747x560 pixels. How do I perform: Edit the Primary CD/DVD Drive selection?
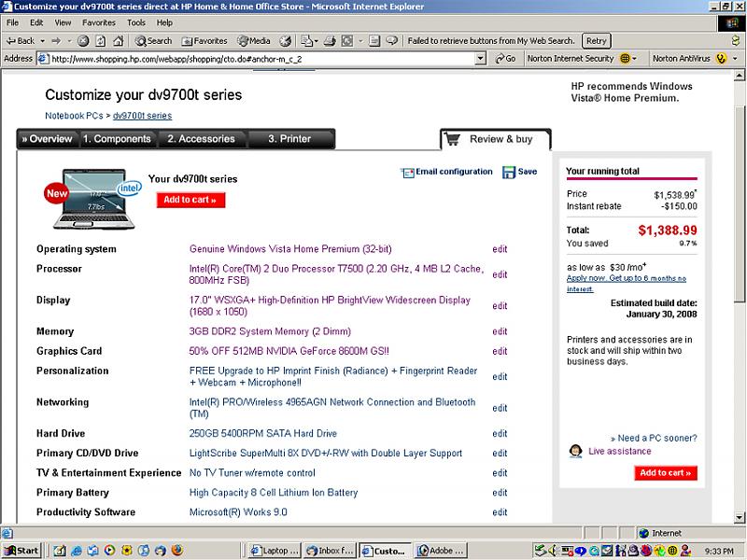coord(500,454)
